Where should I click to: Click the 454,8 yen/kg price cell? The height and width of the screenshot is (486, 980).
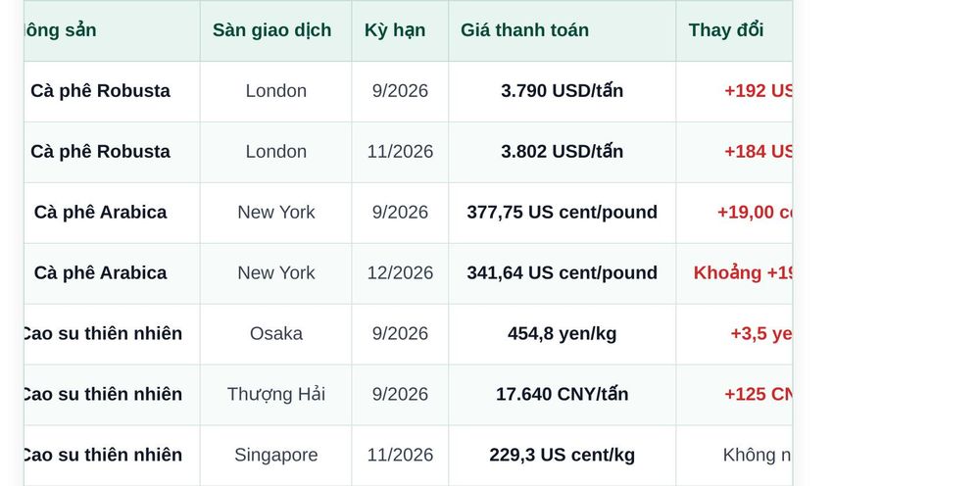coord(562,333)
